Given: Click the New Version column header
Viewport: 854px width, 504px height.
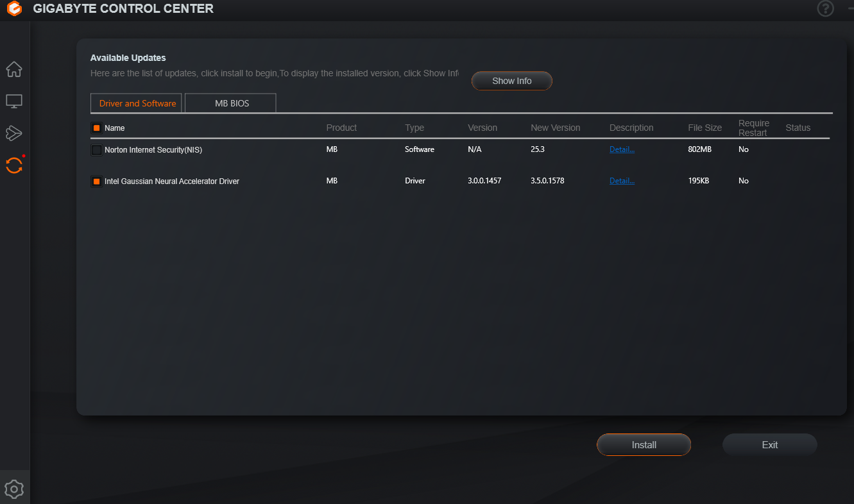Looking at the screenshot, I should [x=555, y=128].
